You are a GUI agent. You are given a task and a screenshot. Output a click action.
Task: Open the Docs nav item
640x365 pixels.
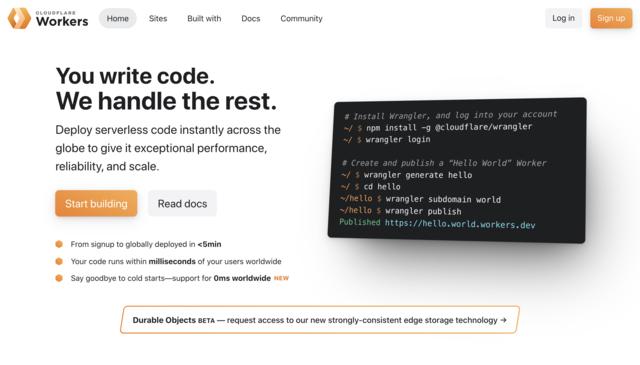coord(251,18)
